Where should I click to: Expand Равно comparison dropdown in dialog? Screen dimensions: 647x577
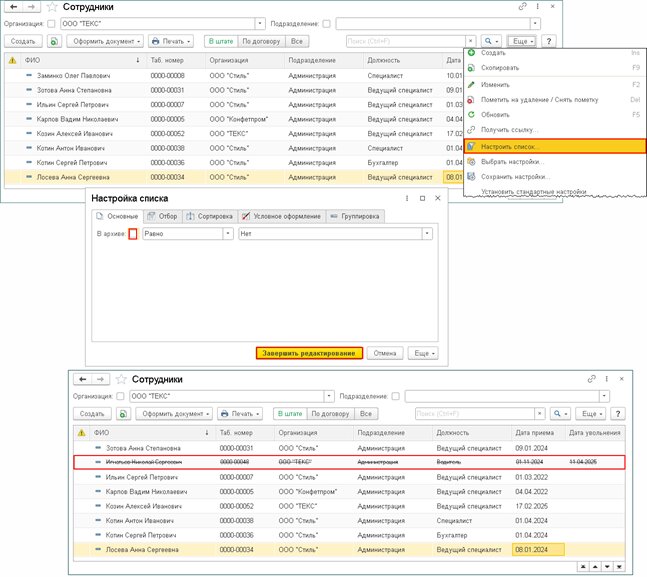click(x=228, y=234)
